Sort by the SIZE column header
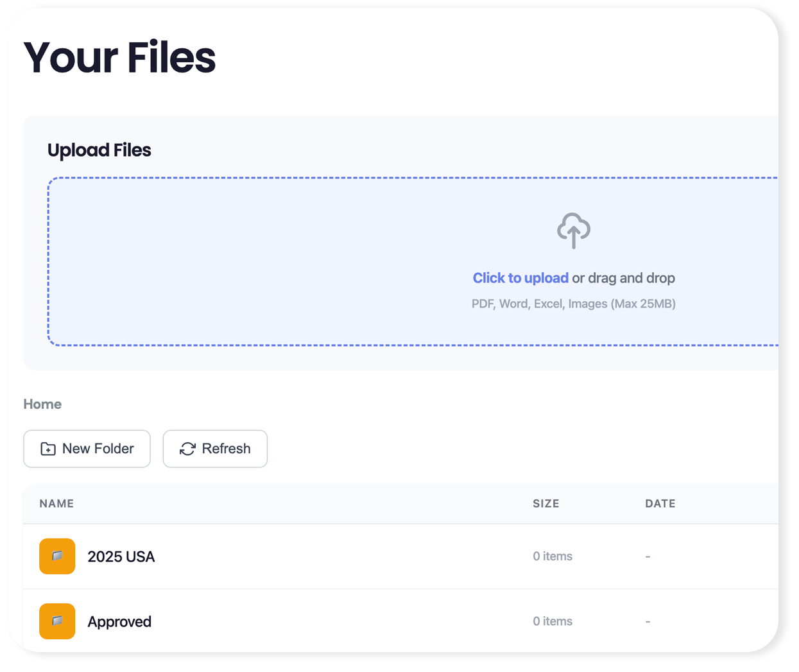799x672 pixels. point(546,503)
